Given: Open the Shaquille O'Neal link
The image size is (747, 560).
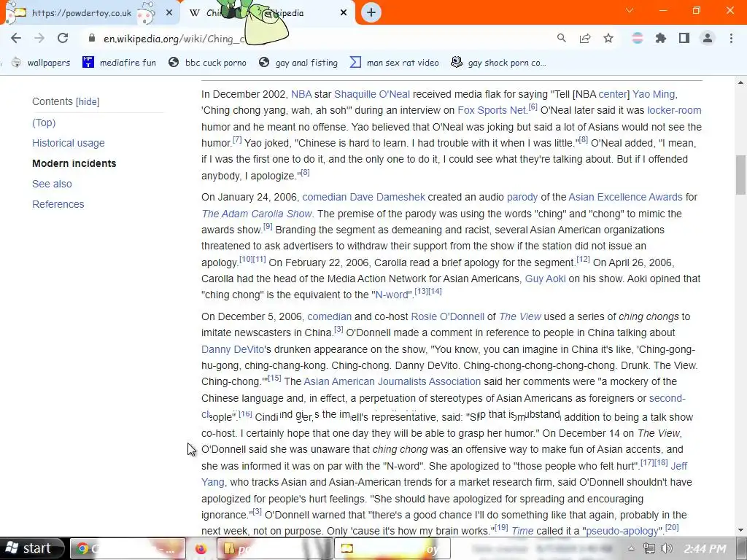Looking at the screenshot, I should pyautogui.click(x=371, y=94).
